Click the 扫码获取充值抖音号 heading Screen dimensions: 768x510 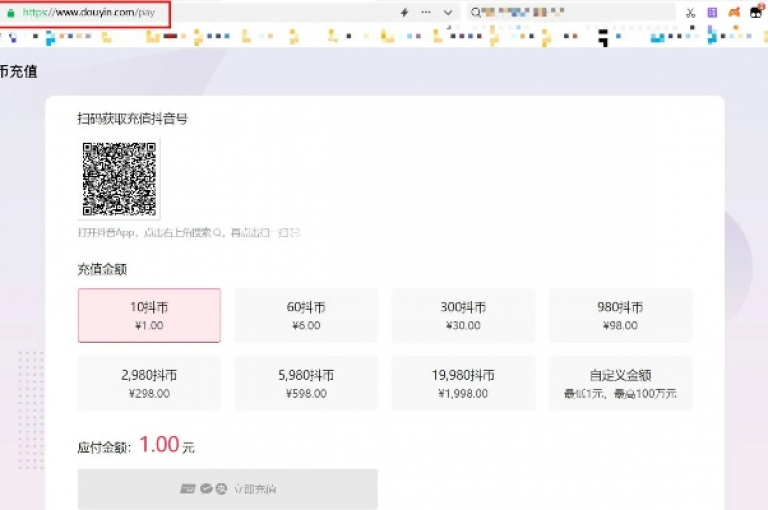point(132,119)
